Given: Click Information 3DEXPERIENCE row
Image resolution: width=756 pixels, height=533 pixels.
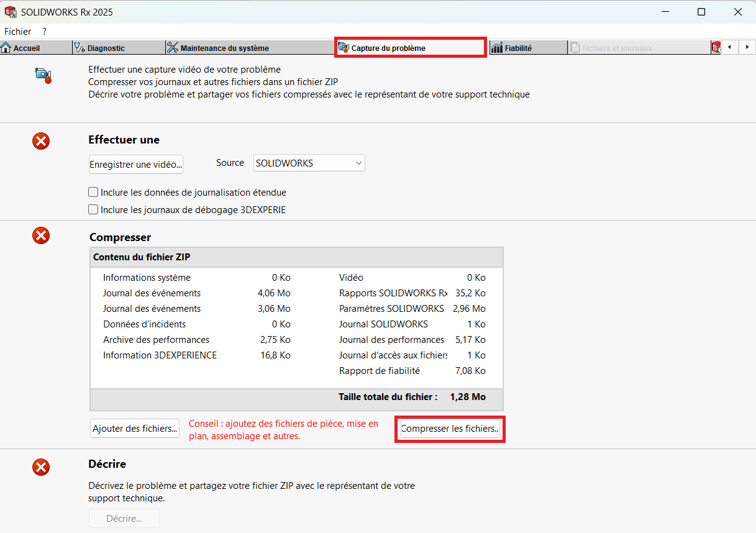Looking at the screenshot, I should click(196, 355).
